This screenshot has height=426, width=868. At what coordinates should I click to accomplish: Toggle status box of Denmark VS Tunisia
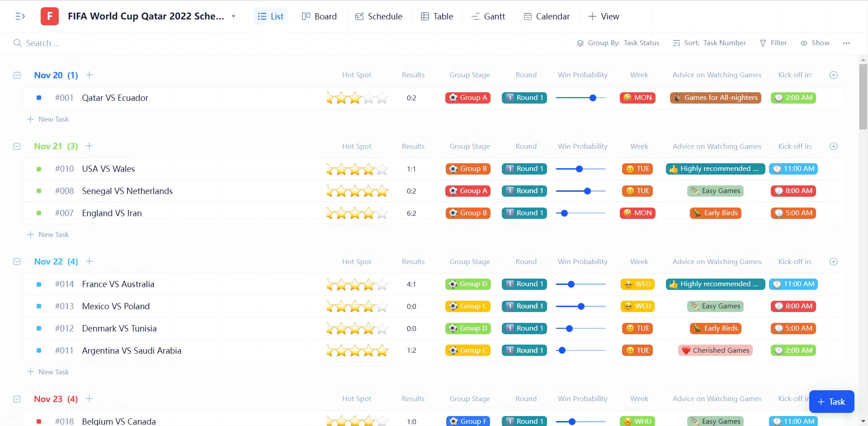point(39,328)
